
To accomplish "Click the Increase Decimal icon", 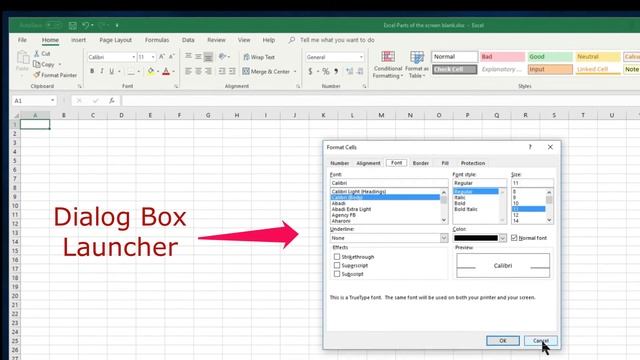I will [349, 71].
